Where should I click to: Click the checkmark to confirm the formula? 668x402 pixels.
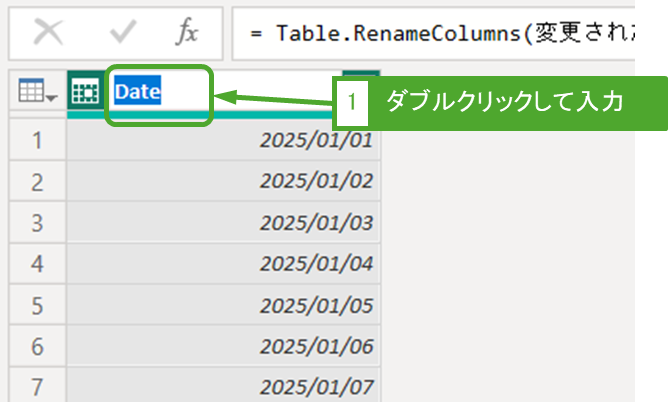(x=124, y=32)
